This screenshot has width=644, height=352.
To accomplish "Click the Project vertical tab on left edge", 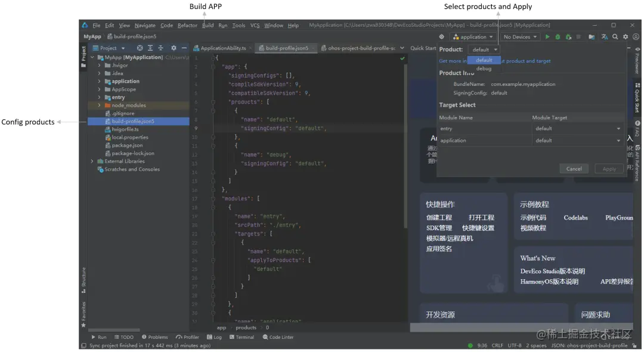I will pyautogui.click(x=84, y=56).
